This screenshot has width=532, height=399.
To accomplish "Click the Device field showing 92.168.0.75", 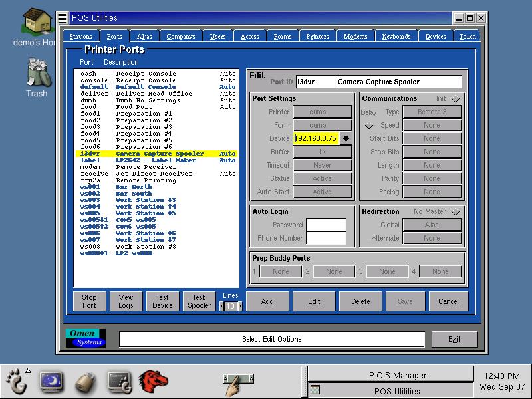I will point(317,138).
